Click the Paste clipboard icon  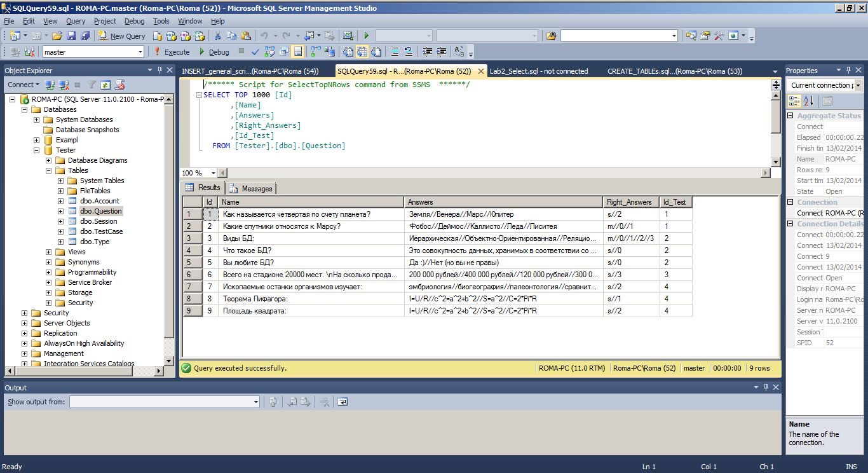245,36
